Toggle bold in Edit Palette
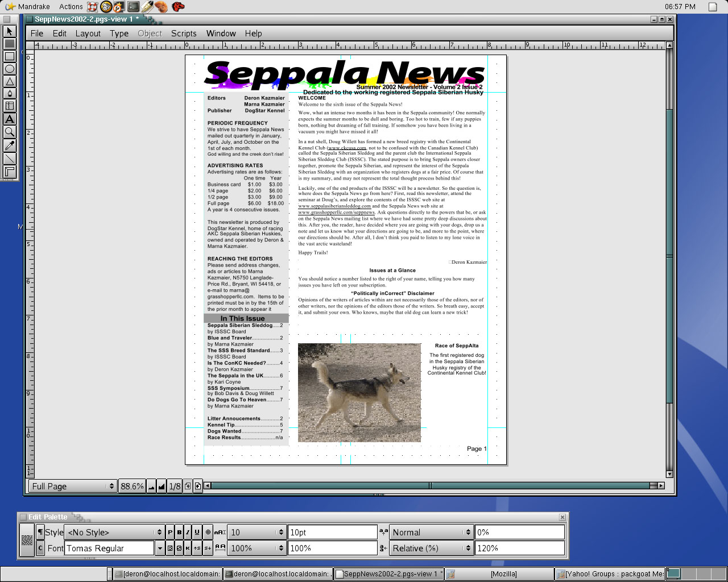Viewport: 728px width, 582px height. click(179, 533)
